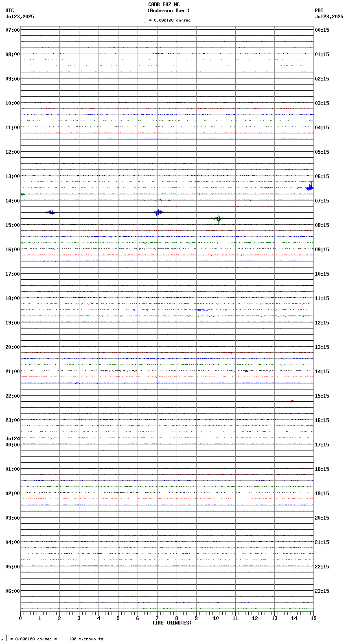Screen dimensions: 346x644
Task: Click the 'Jul24' date change label
Action: tap(13, 439)
